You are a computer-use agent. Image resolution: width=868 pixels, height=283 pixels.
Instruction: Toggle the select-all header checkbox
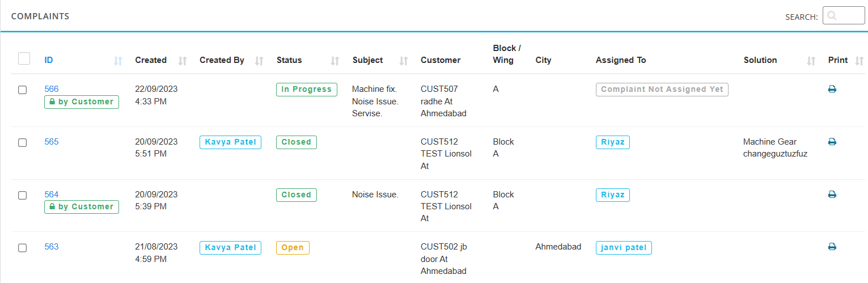(24, 58)
